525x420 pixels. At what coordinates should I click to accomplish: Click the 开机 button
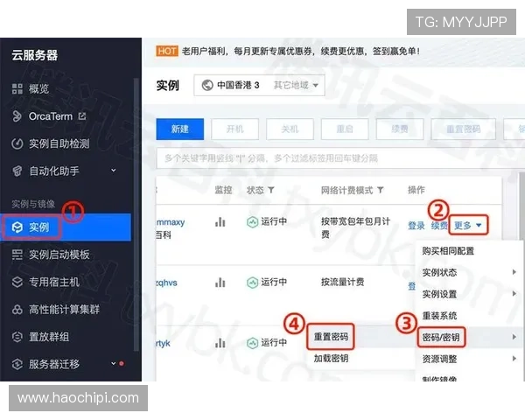pyautogui.click(x=234, y=129)
